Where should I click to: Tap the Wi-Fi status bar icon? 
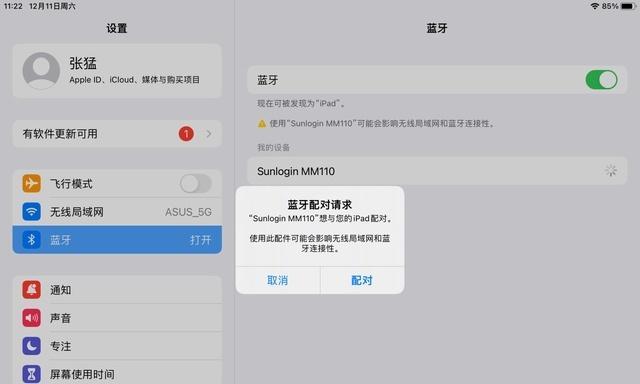point(595,6)
